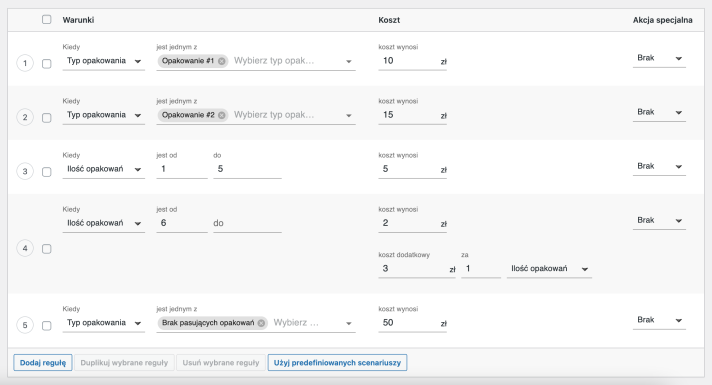
Task: Click the Warunki column header
Action: click(78, 20)
